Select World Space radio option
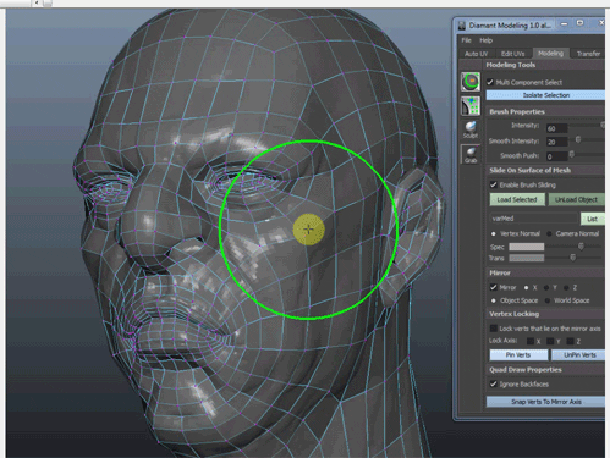Image resolution: width=610 pixels, height=458 pixels. point(547,300)
